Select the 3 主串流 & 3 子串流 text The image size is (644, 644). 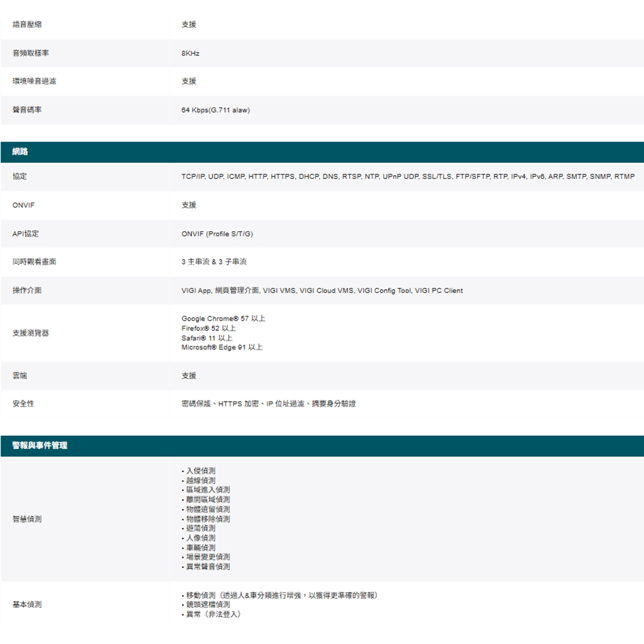[x=214, y=262]
